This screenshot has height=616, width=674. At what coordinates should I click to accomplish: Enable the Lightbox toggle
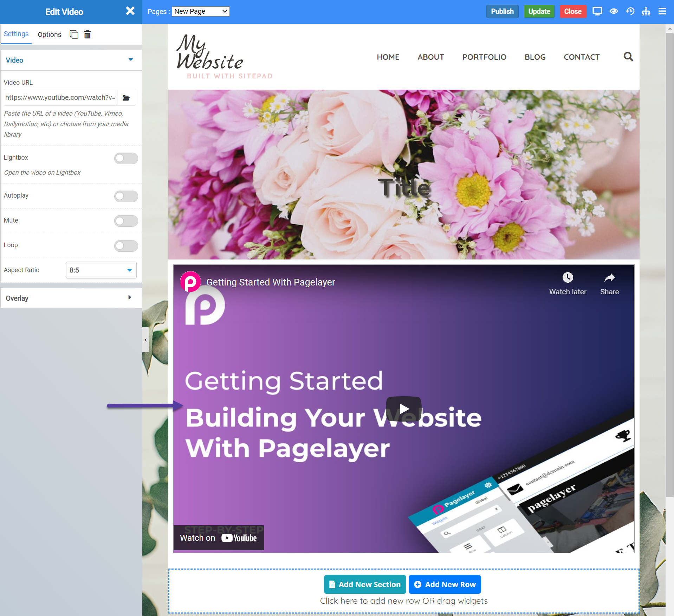126,158
